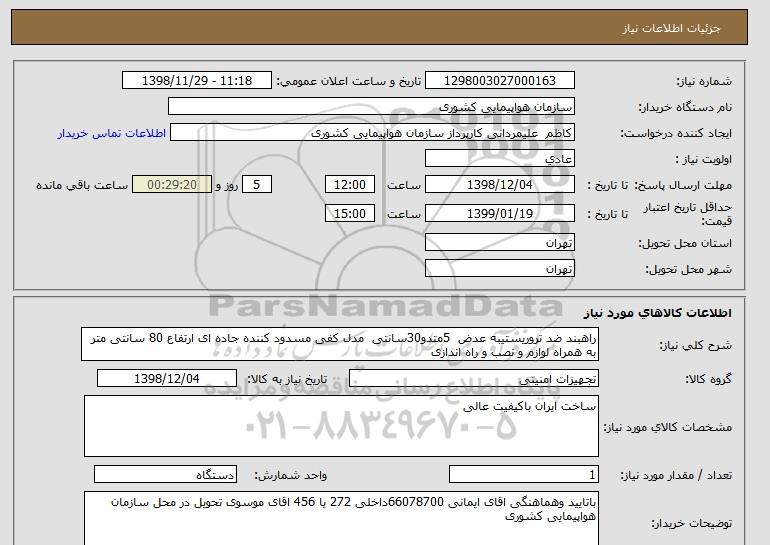Click the label حداقل تاریخ اعتبار قیمت
Screen dimensions: 770x545
(x=688, y=214)
